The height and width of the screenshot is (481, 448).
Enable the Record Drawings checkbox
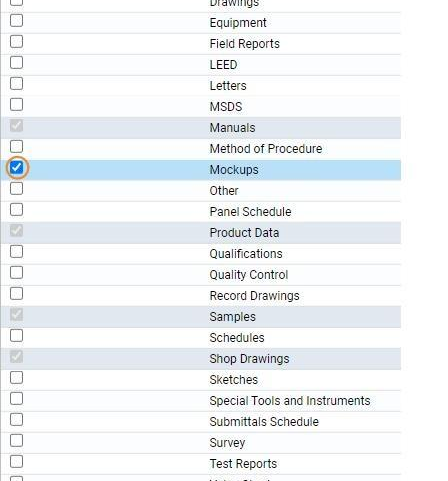[16, 294]
